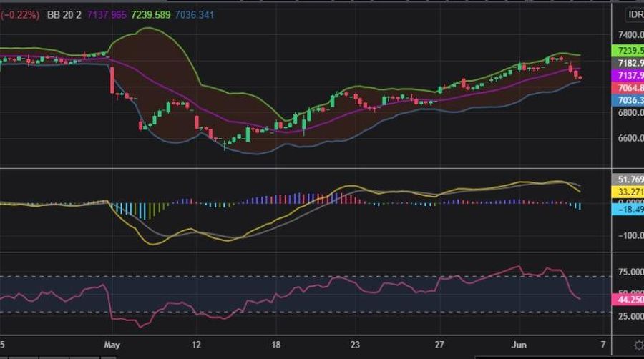
Task: Click the gray 51.769 MACD value tag
Action: (628, 179)
